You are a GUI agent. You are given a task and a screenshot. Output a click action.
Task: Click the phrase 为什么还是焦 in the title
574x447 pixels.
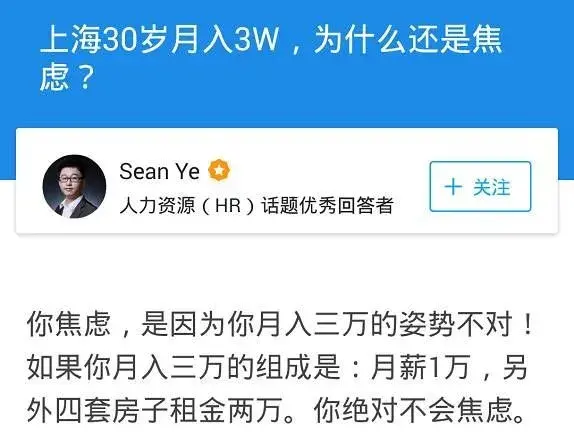click(408, 39)
